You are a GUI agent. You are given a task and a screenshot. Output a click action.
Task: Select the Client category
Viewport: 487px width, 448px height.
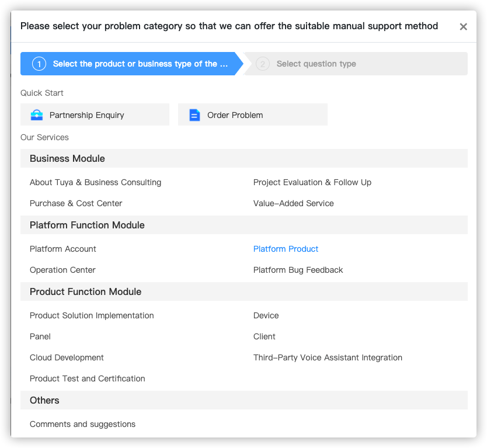tap(265, 337)
